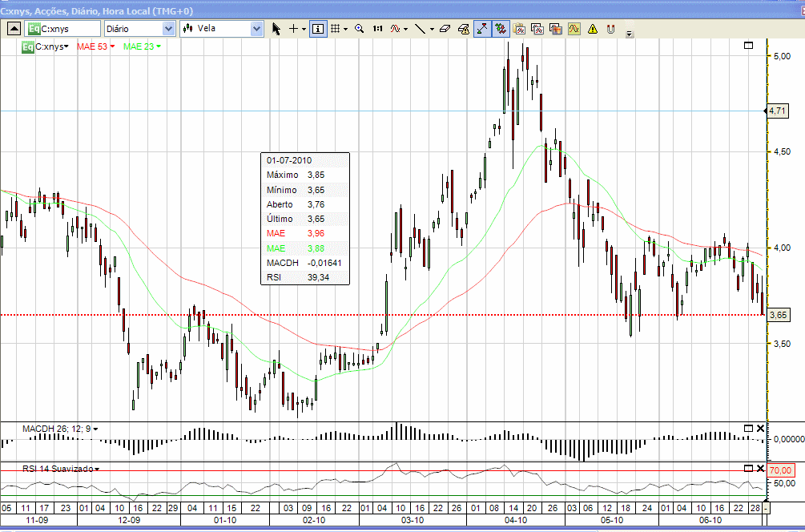Click the yellow chart indicator icon
The width and height of the screenshot is (805, 532).
tap(574, 29)
